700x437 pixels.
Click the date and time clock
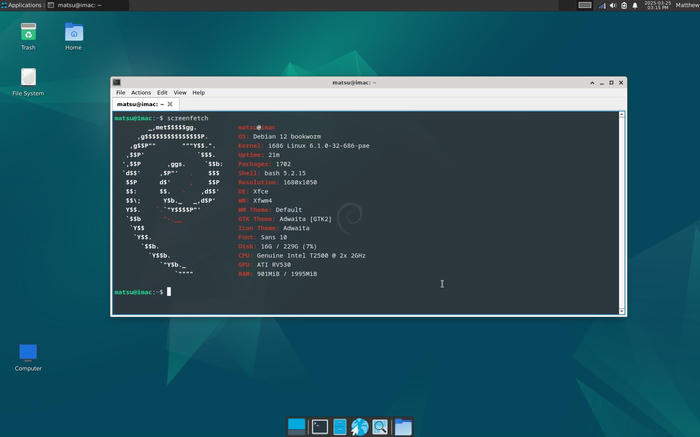tap(658, 5)
